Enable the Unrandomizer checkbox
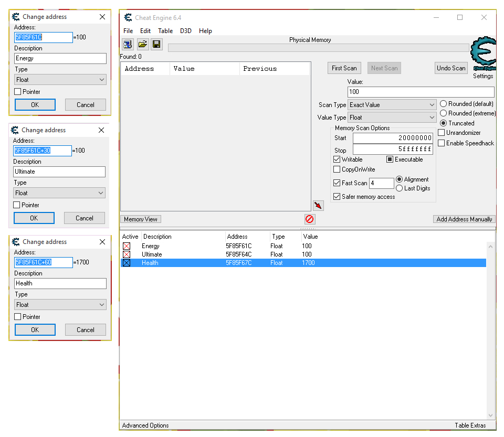 pos(442,133)
